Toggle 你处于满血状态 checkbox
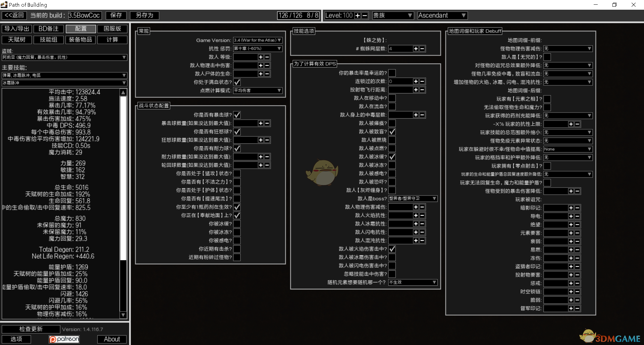 237,82
